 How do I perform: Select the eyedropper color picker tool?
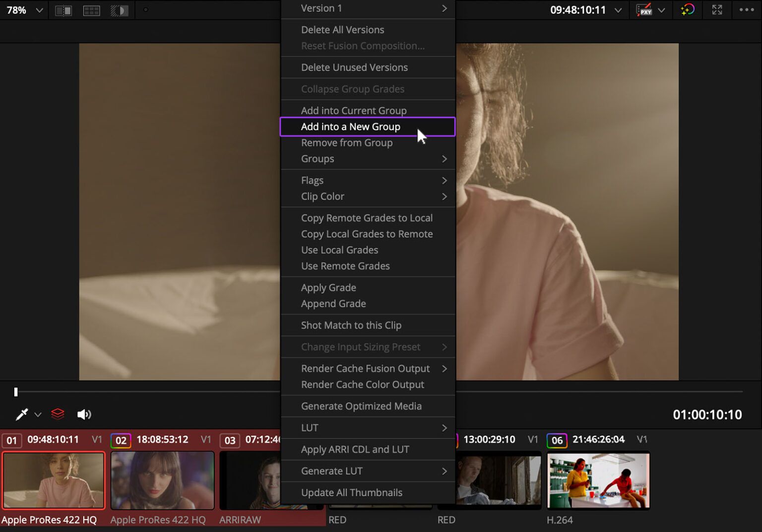click(21, 414)
